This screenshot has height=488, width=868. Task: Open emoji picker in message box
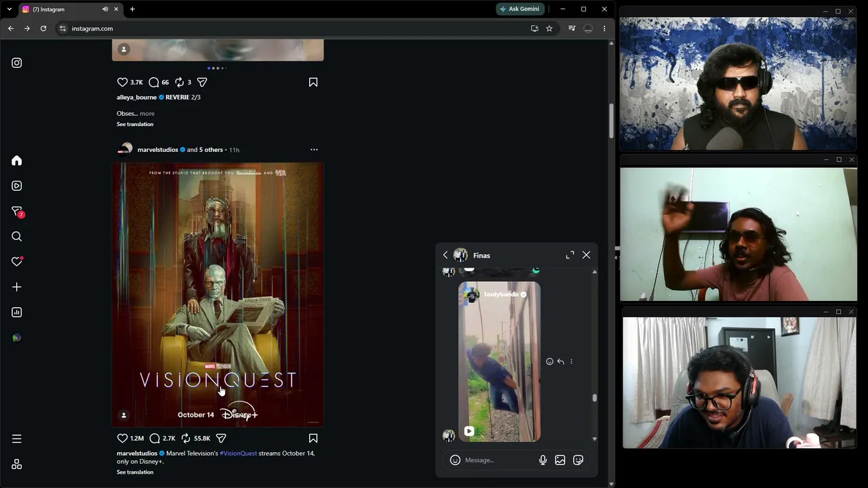pyautogui.click(x=456, y=460)
